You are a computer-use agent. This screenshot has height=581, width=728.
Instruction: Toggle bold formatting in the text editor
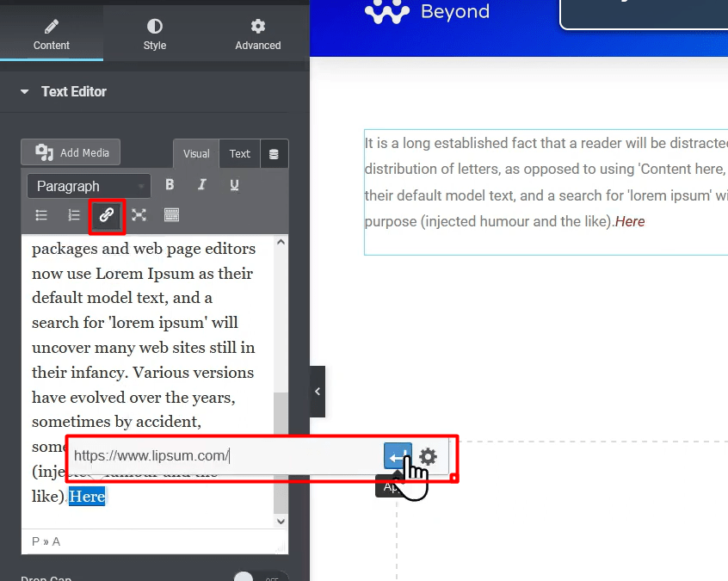tap(170, 185)
